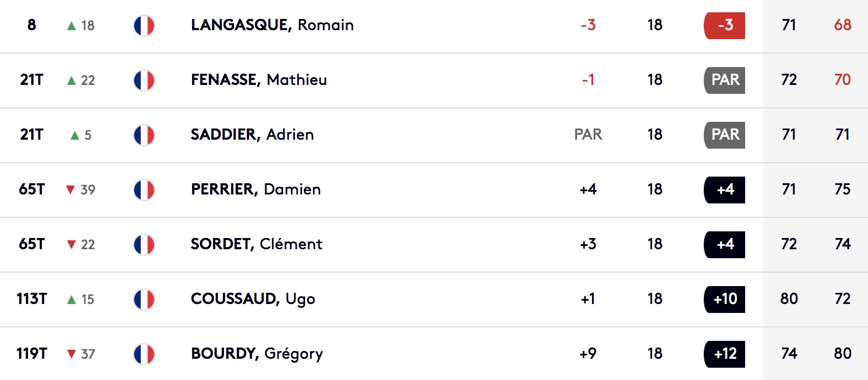The height and width of the screenshot is (380, 868).
Task: Click position 119T in the last row
Action: (x=32, y=354)
